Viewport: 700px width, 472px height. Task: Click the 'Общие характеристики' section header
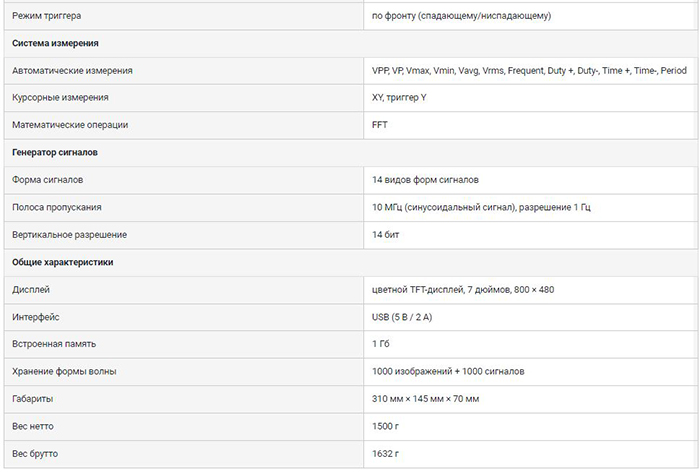click(62, 262)
